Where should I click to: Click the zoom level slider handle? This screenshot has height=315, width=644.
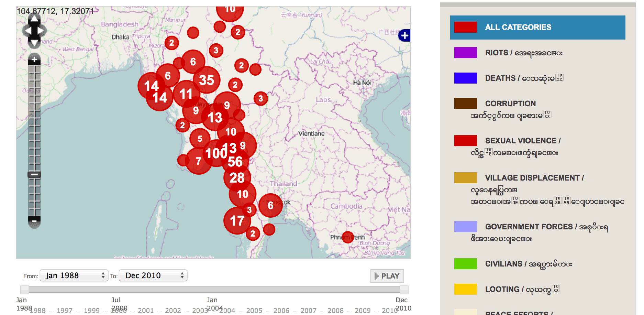(34, 174)
